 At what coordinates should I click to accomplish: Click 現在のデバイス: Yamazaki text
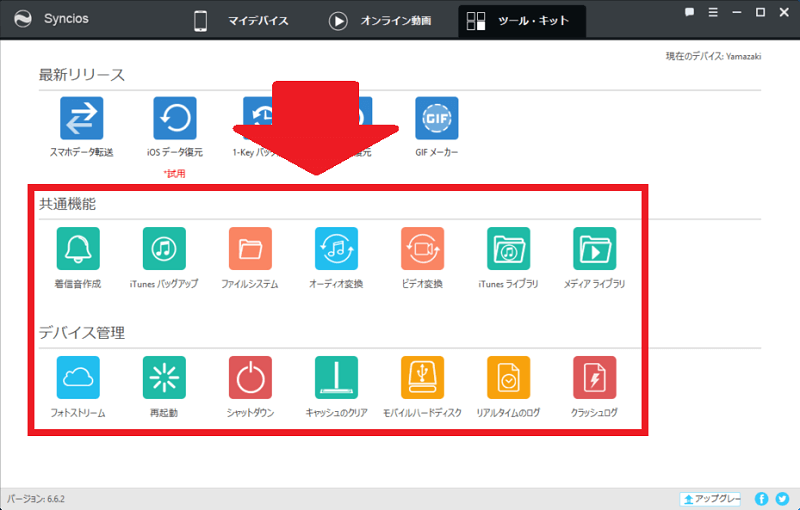pos(713,56)
